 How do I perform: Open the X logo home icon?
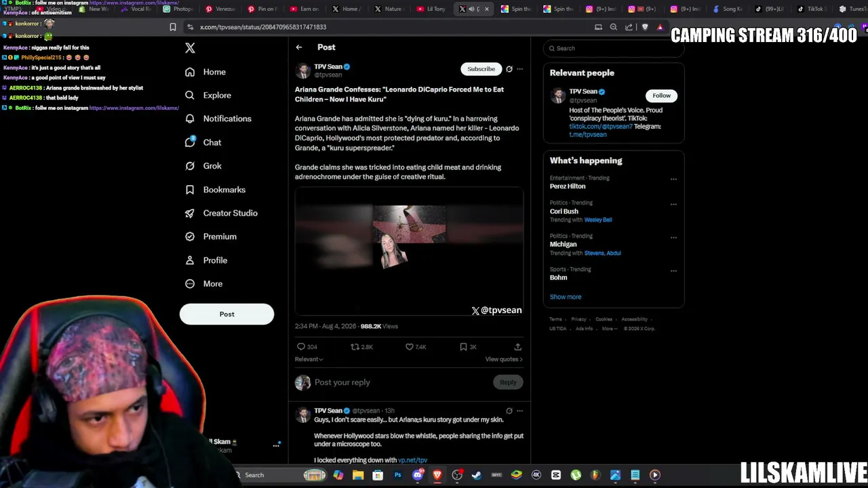click(190, 48)
